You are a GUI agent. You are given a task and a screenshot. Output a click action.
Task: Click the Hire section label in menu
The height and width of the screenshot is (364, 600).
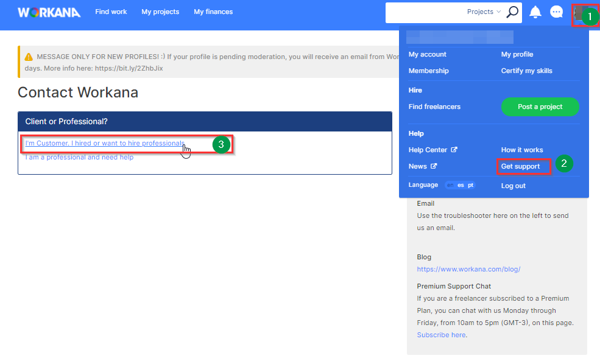(415, 90)
